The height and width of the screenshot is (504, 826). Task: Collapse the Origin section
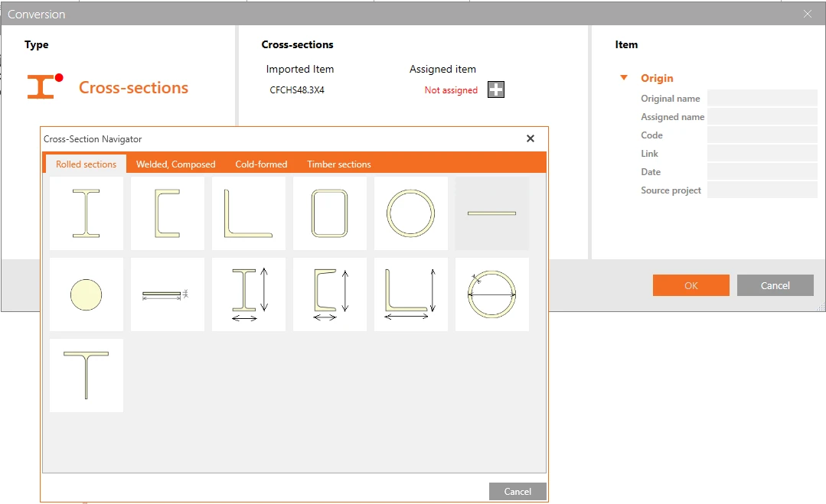[624, 78]
